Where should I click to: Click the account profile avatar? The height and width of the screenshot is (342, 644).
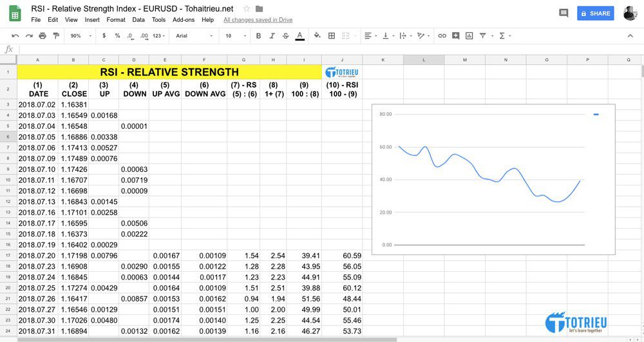[x=630, y=13]
